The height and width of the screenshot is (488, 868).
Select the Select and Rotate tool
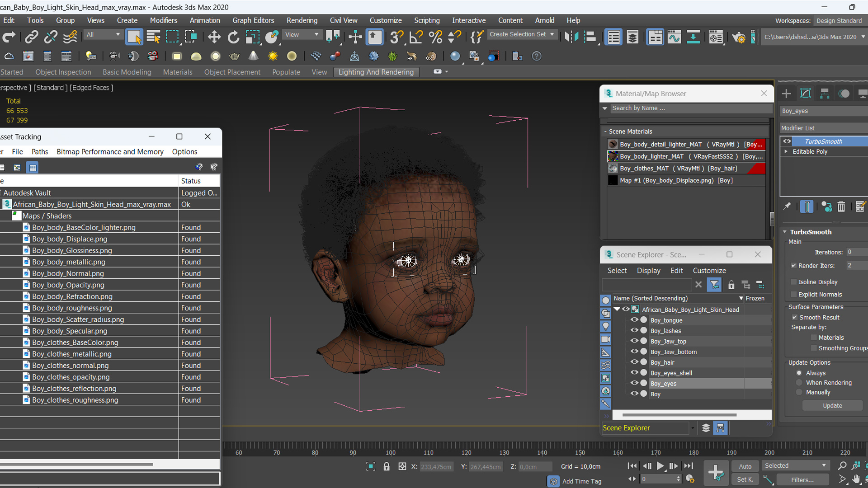233,37
